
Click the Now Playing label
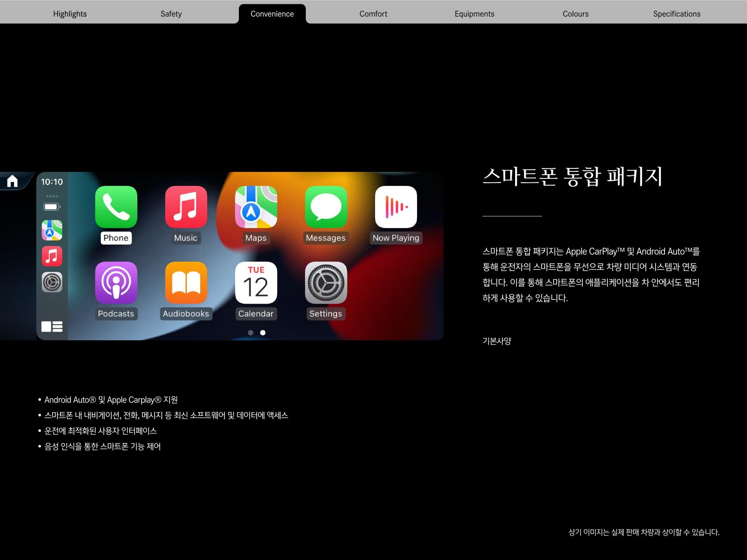click(396, 238)
